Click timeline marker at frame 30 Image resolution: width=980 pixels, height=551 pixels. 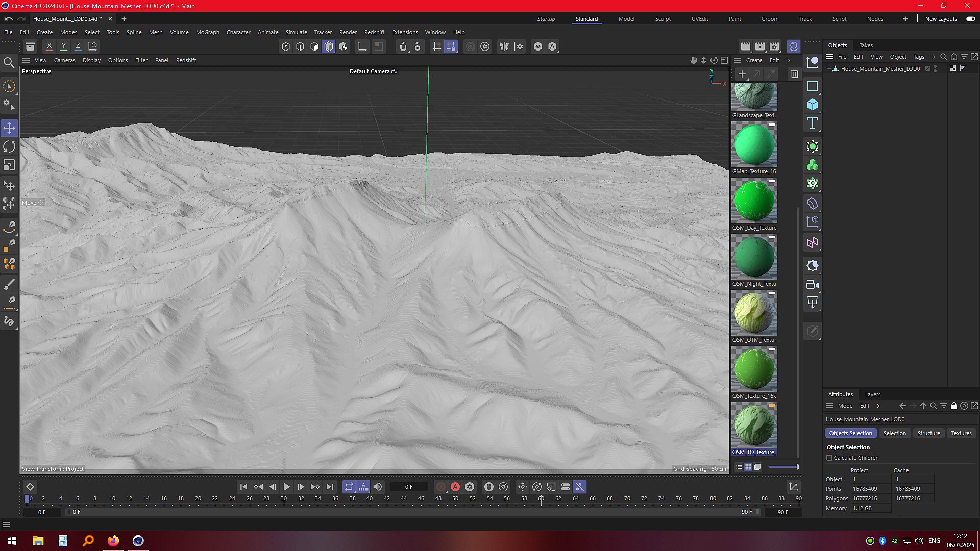[284, 498]
